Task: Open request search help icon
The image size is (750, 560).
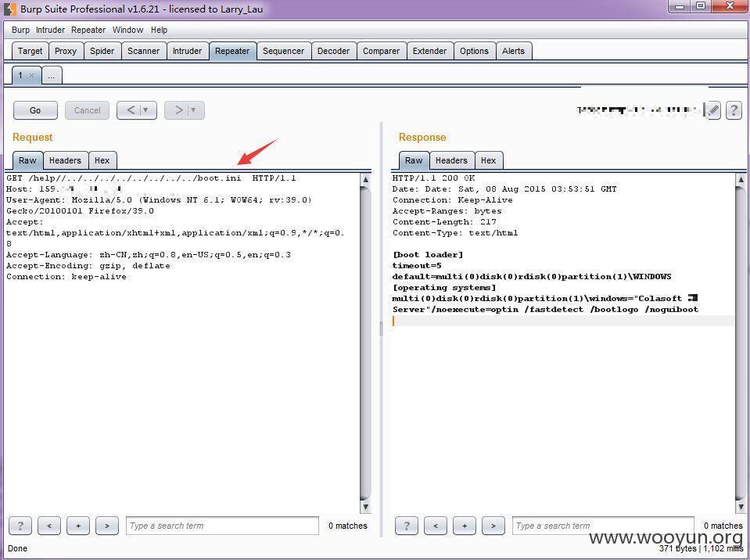Action: coord(20,526)
